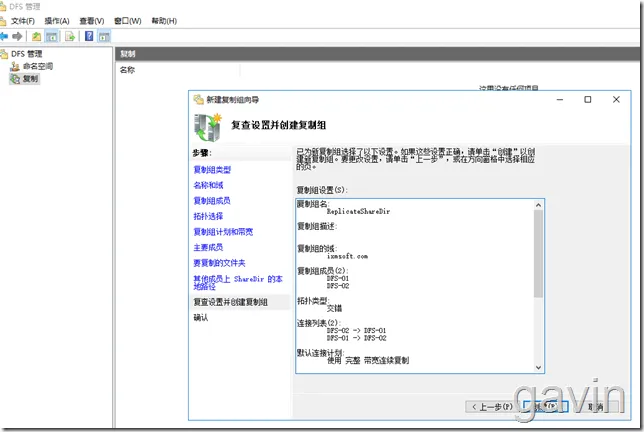
Task: Maximize the 新建复制组向导 window
Action: [588, 99]
